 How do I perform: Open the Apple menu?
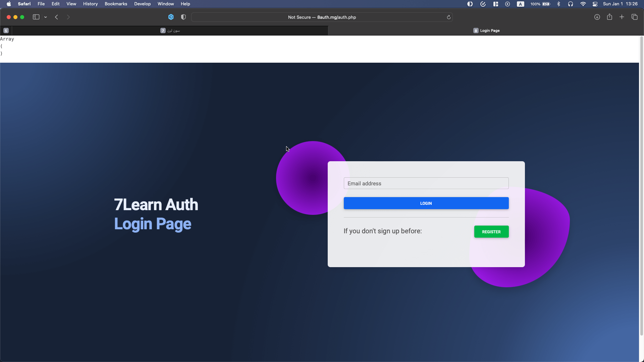[x=9, y=4]
